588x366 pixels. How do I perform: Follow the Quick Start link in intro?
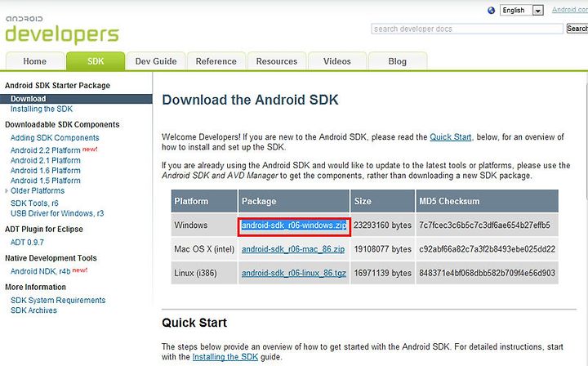tap(450, 137)
